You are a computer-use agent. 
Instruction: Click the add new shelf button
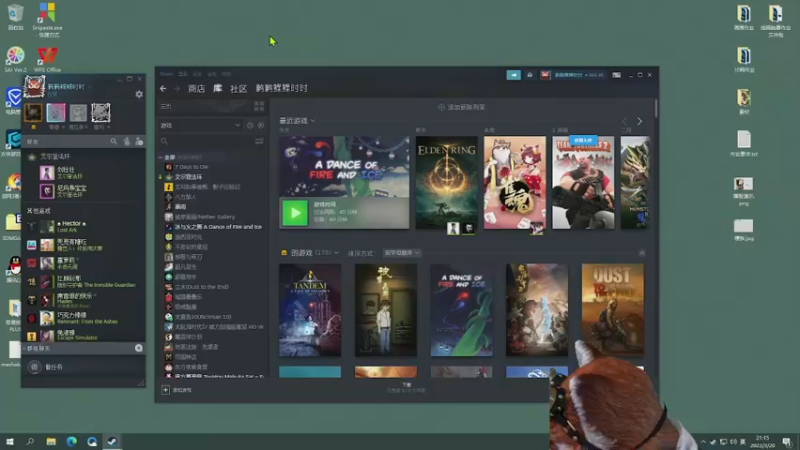tap(461, 107)
